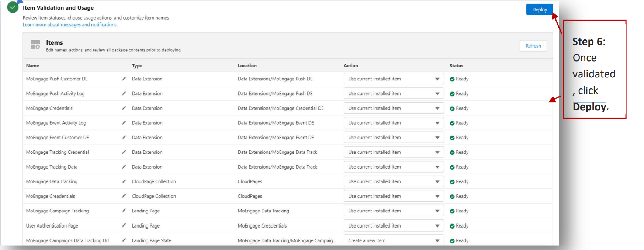Image resolution: width=644 pixels, height=250 pixels.
Task: Edit name of MoEngage Push Customer DE
Action: tap(124, 79)
